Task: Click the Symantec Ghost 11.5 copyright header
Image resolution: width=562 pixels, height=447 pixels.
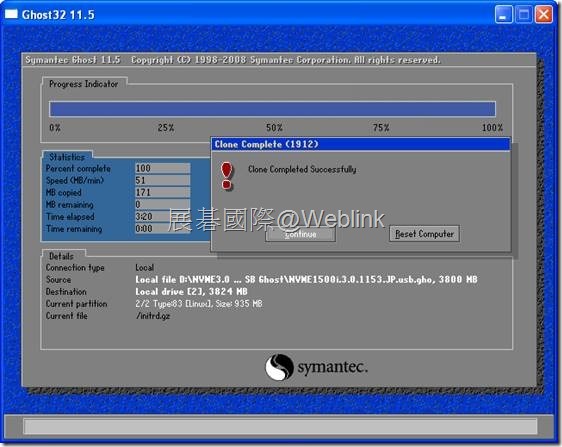Action: (233, 60)
